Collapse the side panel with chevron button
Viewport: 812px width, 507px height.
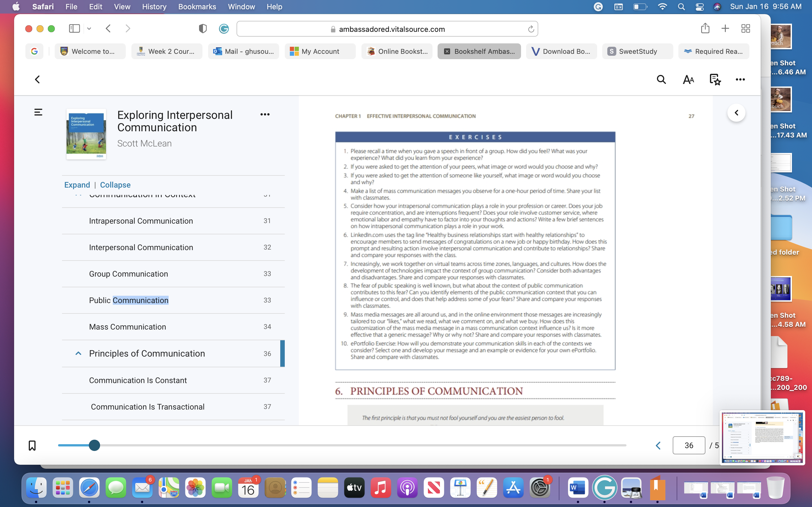736,113
